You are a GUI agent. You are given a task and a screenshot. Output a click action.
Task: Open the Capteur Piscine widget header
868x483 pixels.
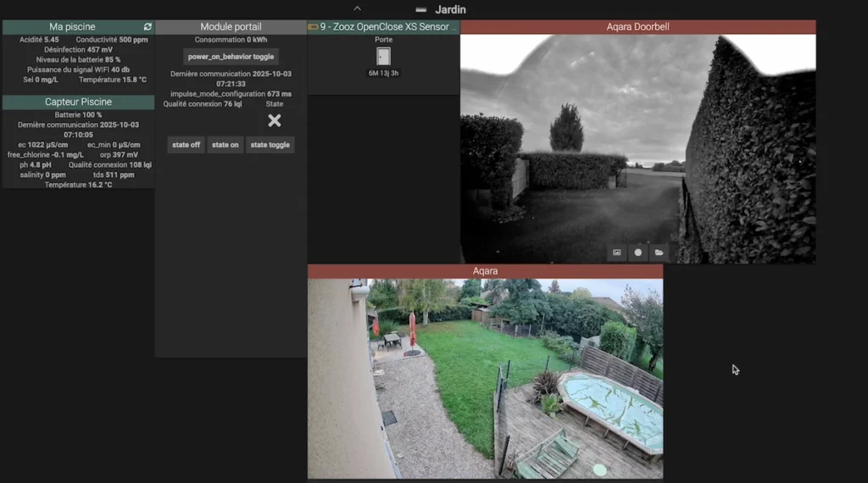[78, 102]
